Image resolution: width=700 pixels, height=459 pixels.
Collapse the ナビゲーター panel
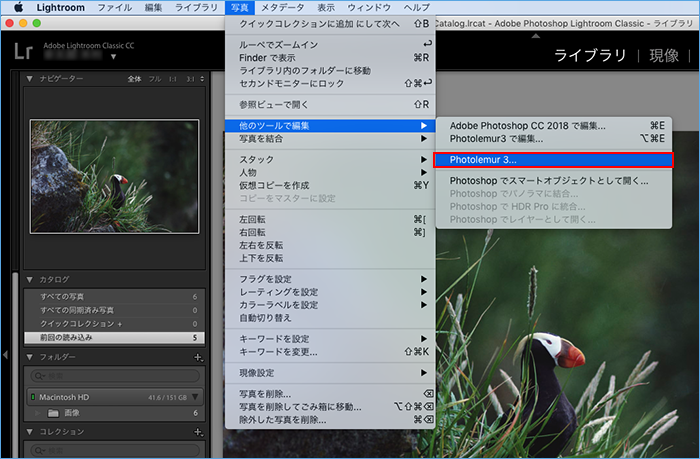29,79
